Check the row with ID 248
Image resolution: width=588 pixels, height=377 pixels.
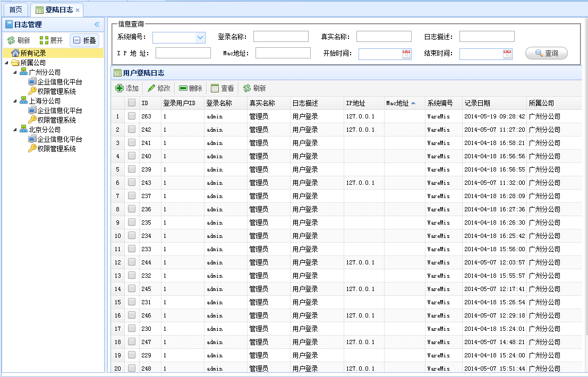[132, 369]
